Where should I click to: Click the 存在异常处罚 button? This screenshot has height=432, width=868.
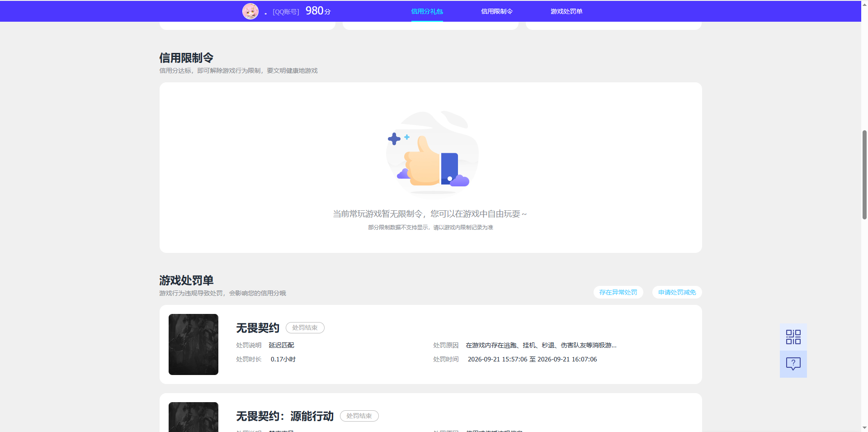point(618,292)
